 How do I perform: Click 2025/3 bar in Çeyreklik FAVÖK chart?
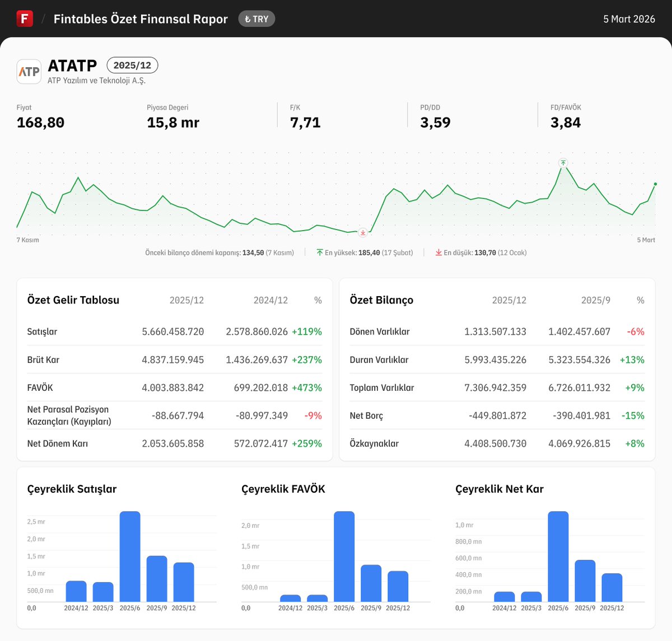[318, 598]
